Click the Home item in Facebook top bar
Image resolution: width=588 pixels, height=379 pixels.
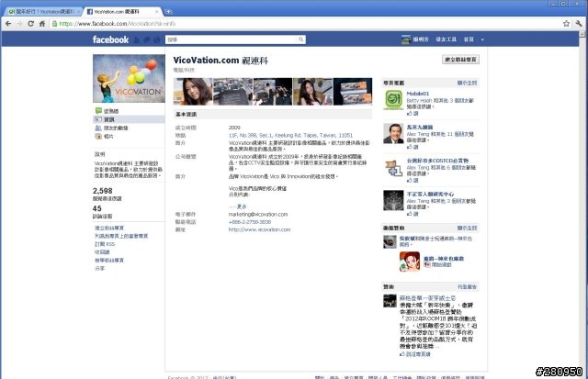pos(469,39)
